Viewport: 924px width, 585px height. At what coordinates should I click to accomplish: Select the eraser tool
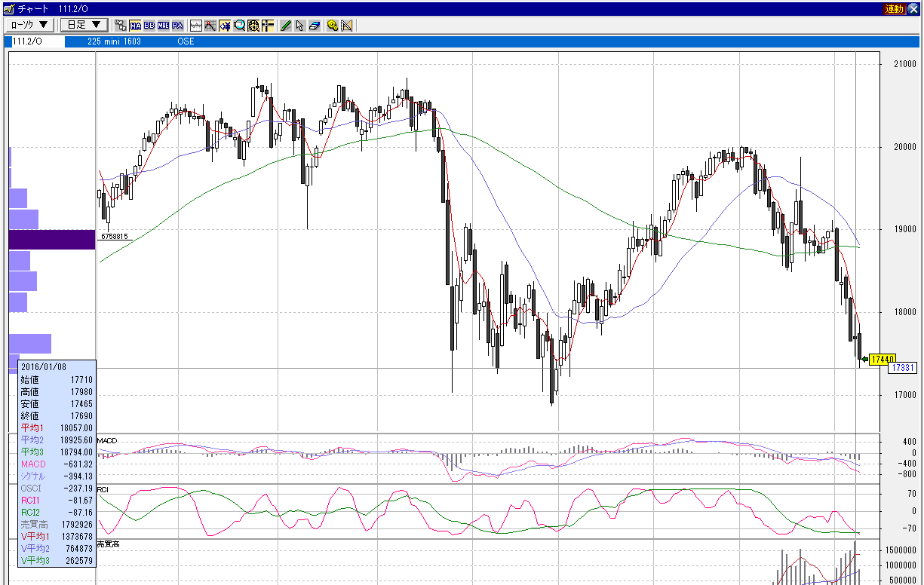(315, 25)
